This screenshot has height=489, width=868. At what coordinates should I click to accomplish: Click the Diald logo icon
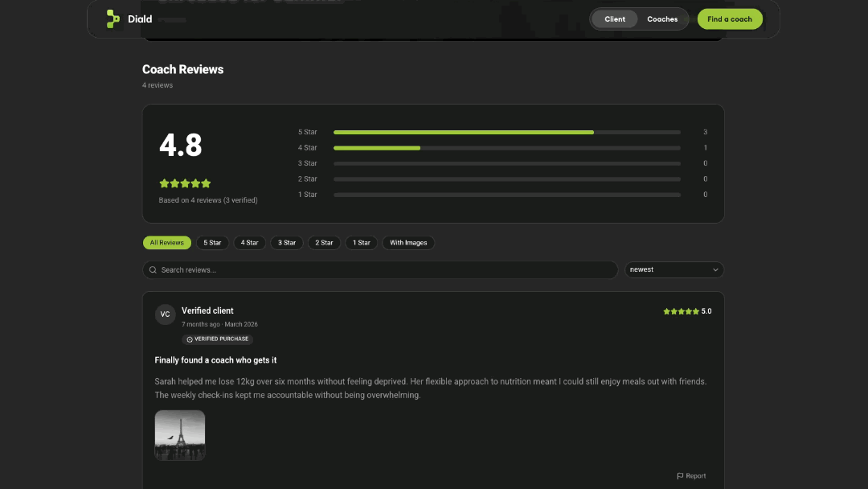coord(113,18)
